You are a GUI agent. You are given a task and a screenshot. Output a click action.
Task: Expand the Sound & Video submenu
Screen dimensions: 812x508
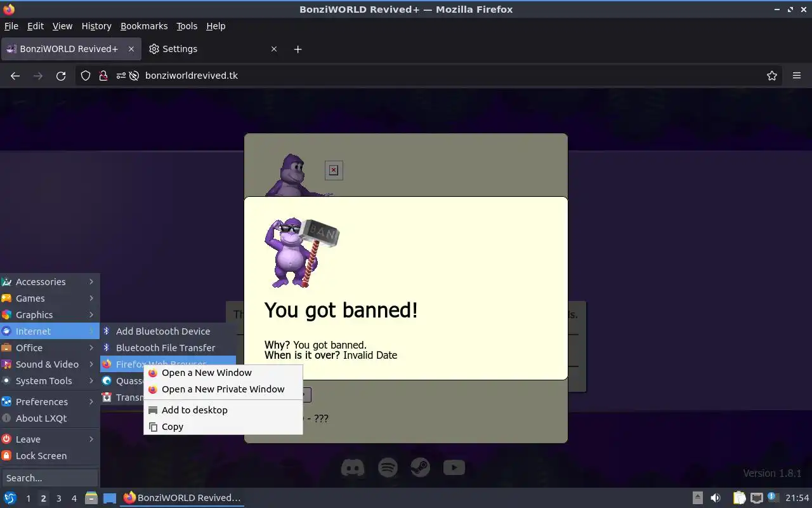coord(49,364)
